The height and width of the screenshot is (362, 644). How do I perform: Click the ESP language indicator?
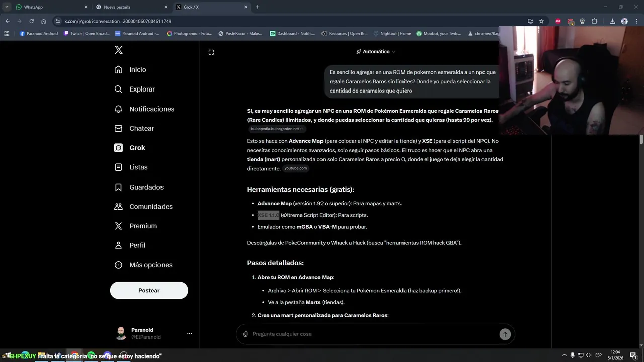pyautogui.click(x=598, y=355)
